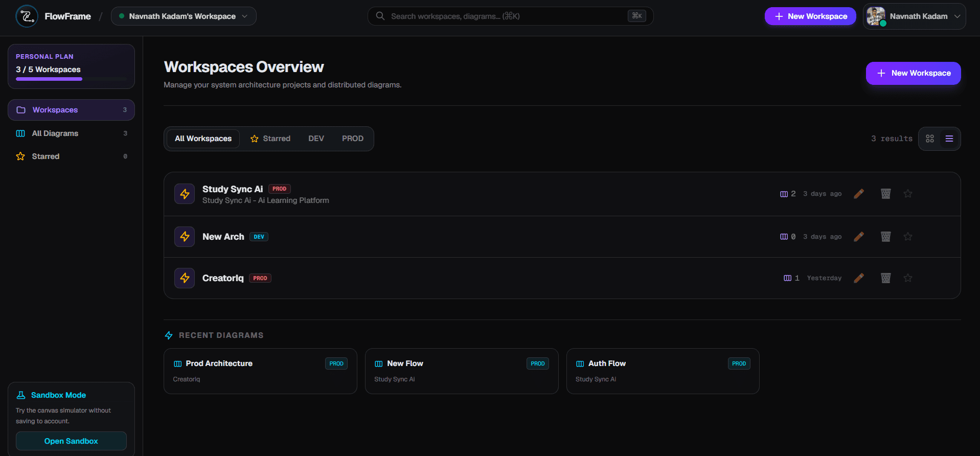This screenshot has width=980, height=456.
Task: Click "3 / 5 Workspaces" plan text
Action: [x=48, y=70]
